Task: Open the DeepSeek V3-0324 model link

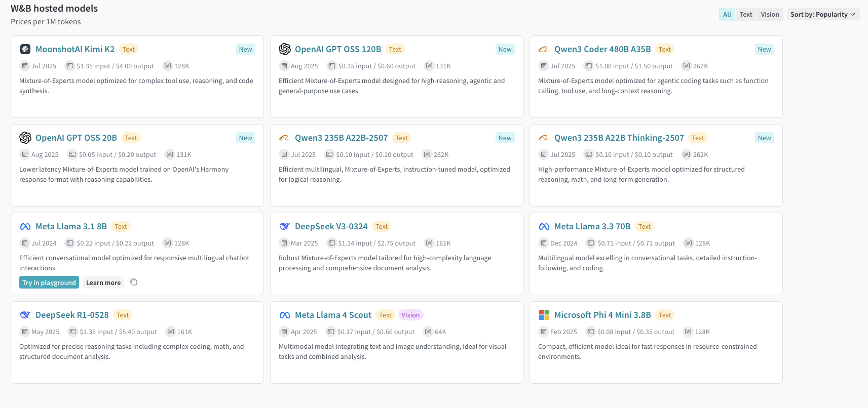Action: pos(331,226)
